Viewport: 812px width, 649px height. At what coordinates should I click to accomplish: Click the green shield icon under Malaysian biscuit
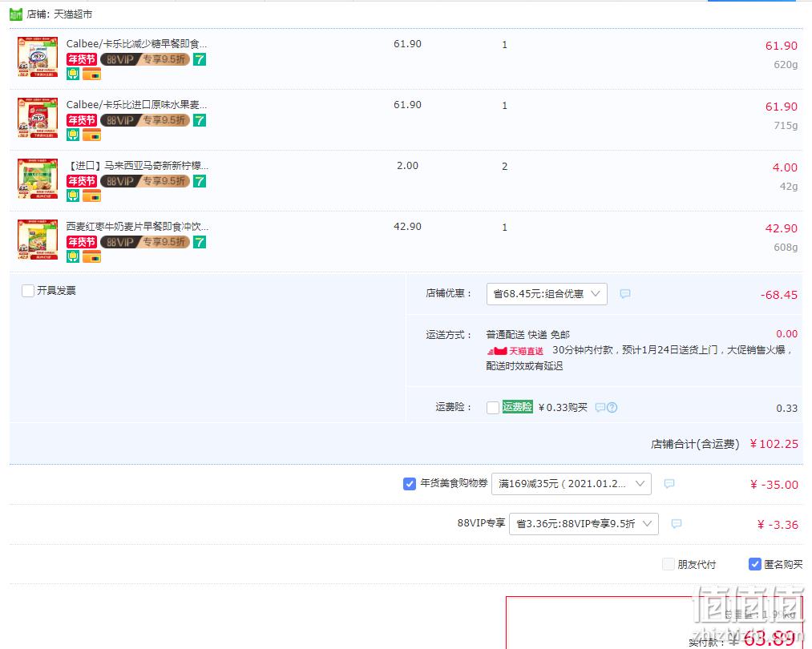click(73, 196)
